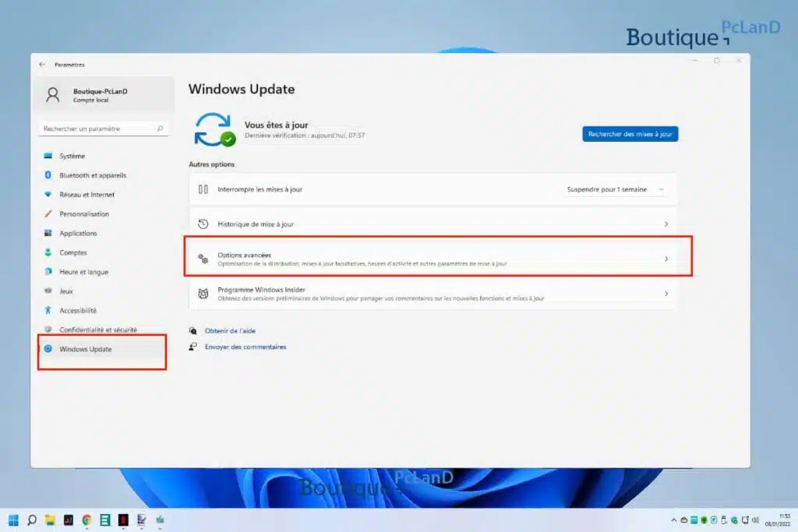The width and height of the screenshot is (798, 532).
Task: Open the clock and date panel
Action: tap(779, 520)
